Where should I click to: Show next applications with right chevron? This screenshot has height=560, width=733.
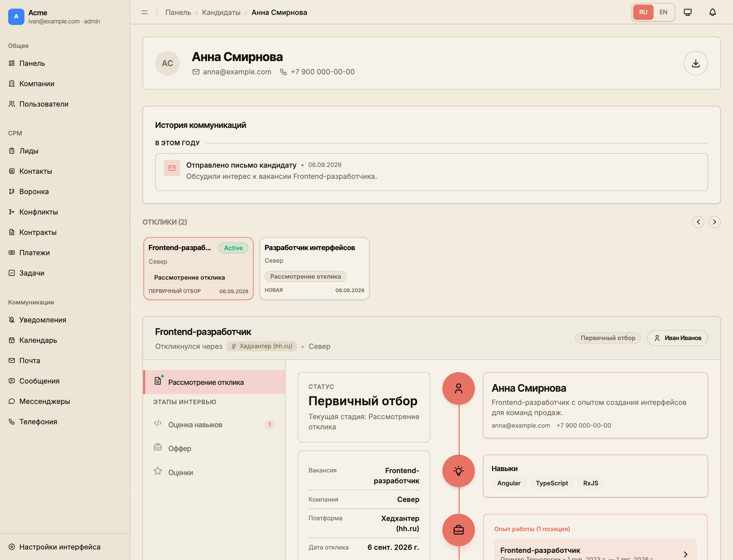coord(715,222)
